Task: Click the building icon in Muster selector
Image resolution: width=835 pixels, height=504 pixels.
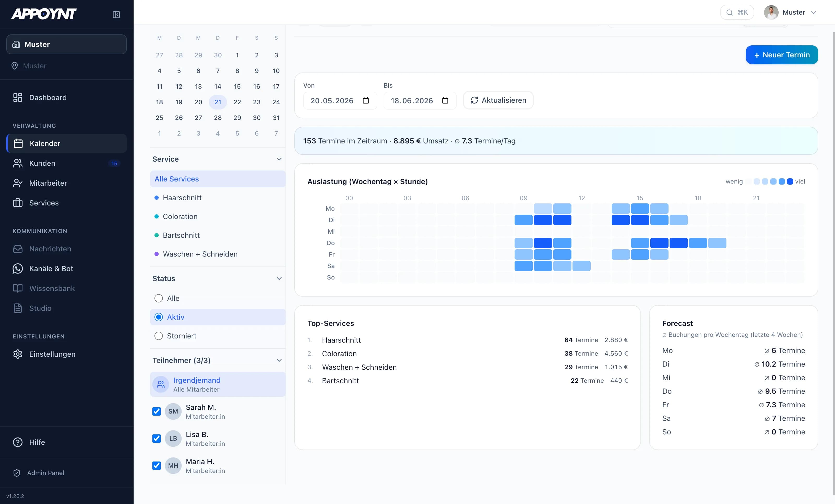Action: coord(16,44)
